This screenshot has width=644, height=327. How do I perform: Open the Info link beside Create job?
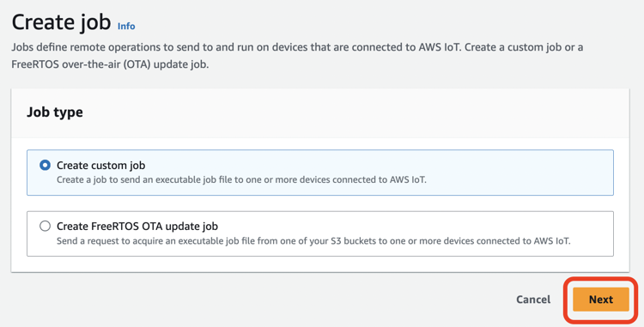pyautogui.click(x=126, y=26)
